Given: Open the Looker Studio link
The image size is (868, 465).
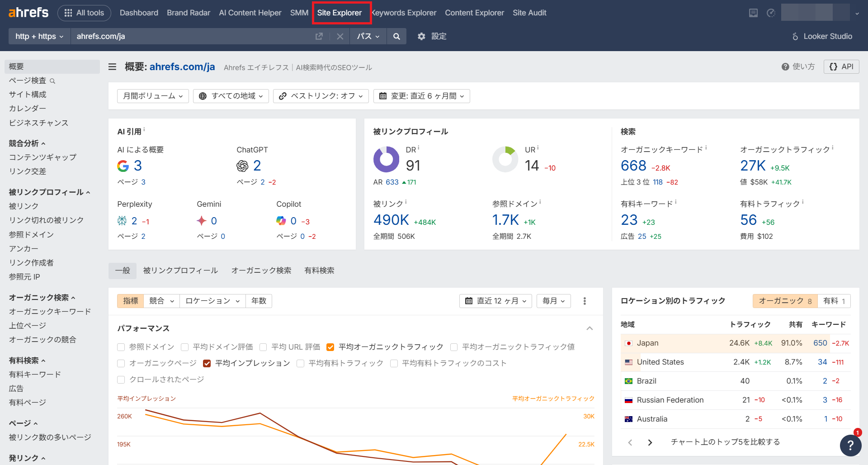Looking at the screenshot, I should pos(822,36).
